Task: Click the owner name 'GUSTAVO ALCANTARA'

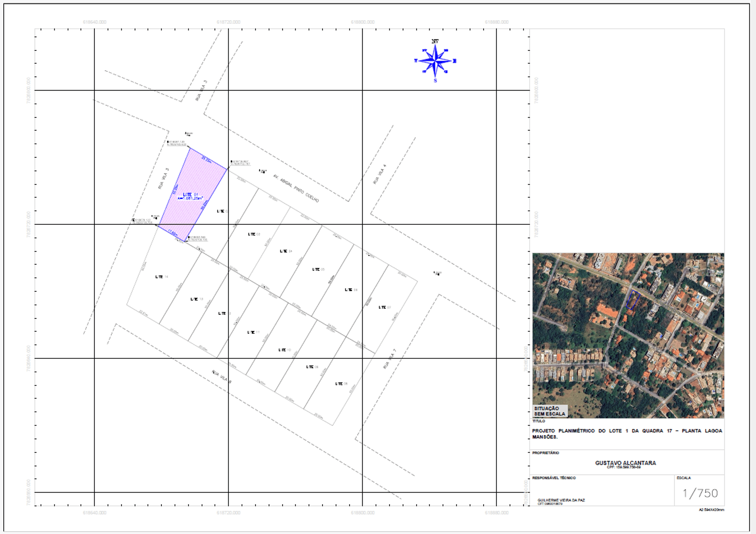Action: (x=626, y=463)
